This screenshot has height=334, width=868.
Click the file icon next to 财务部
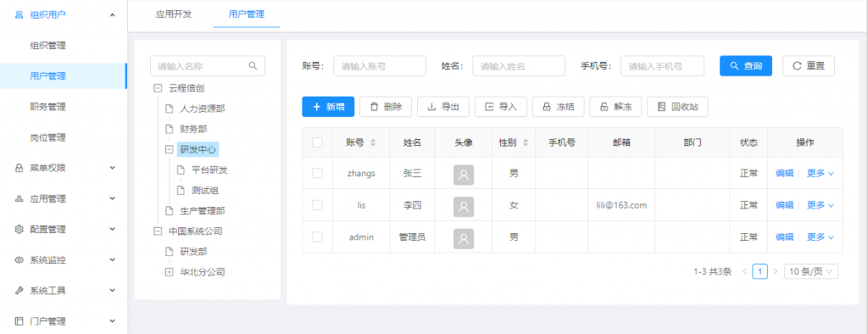coord(170,129)
